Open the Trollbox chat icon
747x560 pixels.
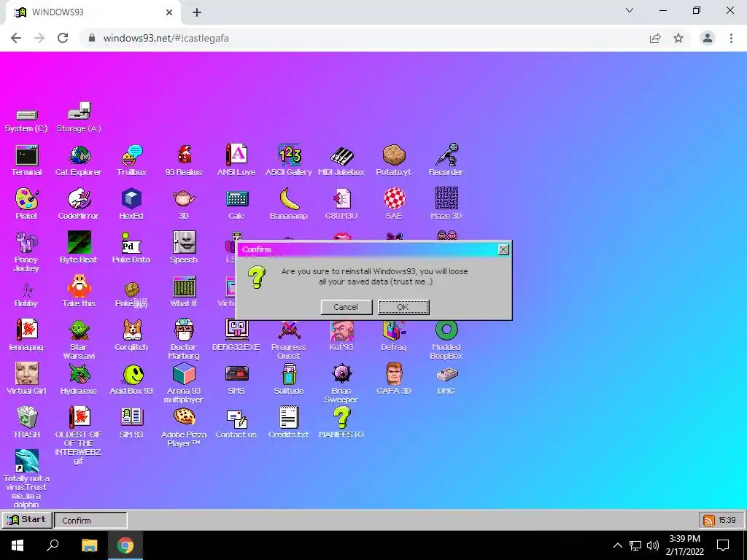click(131, 155)
